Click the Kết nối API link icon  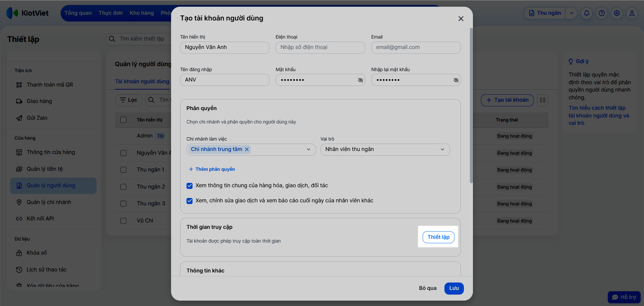pyautogui.click(x=19, y=219)
